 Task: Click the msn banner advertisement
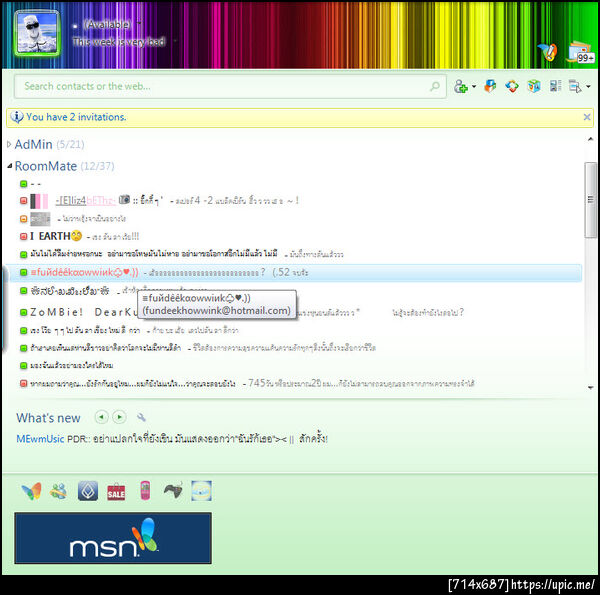[113, 538]
